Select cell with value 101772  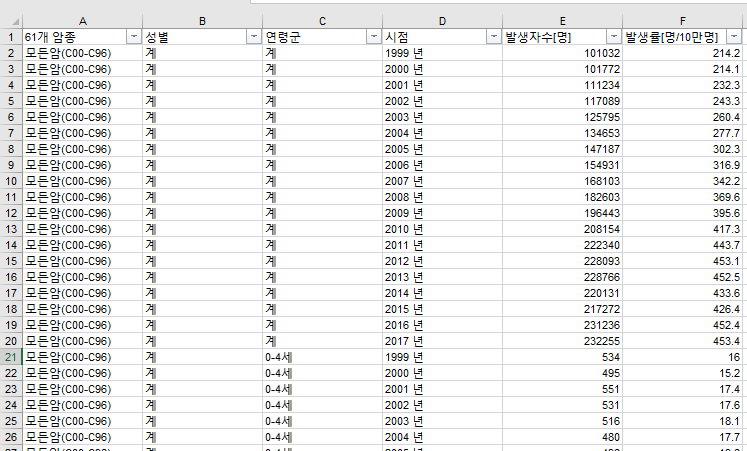563,69
